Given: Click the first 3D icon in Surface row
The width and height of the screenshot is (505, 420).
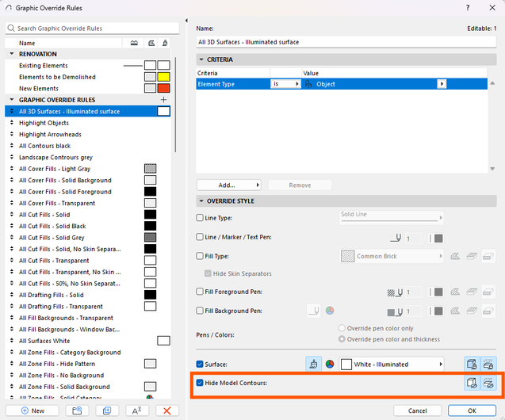Looking at the screenshot, I should [x=472, y=364].
